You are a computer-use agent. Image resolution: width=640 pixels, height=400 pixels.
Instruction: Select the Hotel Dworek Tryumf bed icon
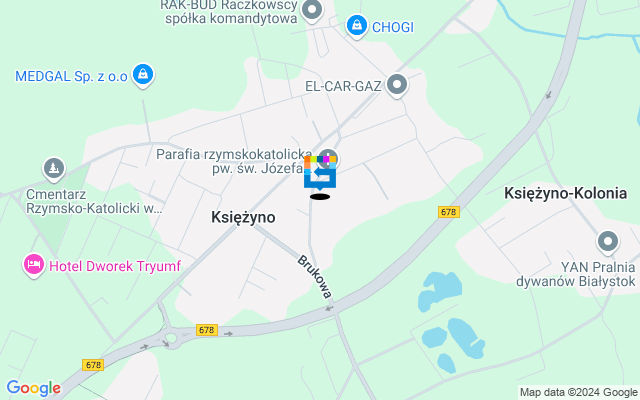tap(33, 266)
